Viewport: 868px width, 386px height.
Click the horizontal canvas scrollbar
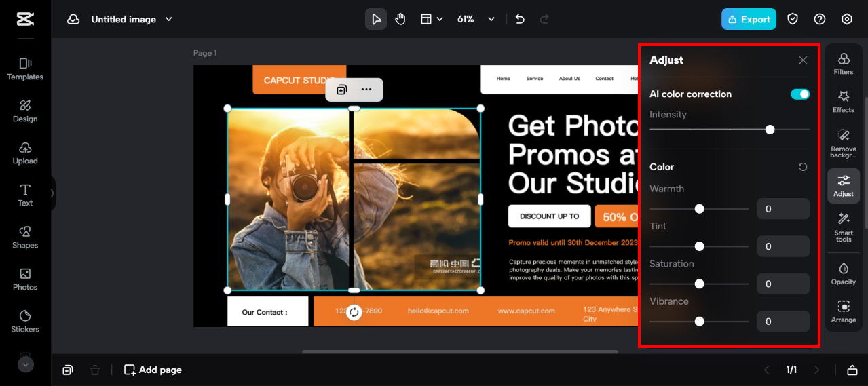[x=459, y=352]
